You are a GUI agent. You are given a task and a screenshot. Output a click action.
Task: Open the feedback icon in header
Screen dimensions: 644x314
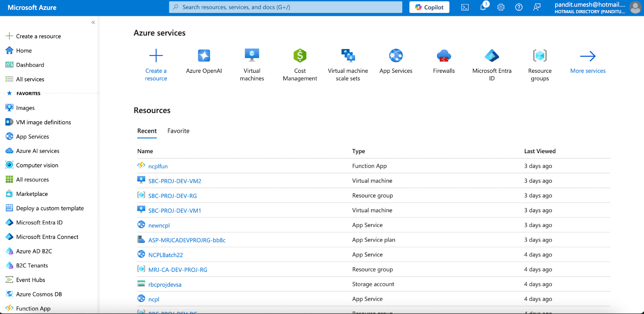click(537, 7)
